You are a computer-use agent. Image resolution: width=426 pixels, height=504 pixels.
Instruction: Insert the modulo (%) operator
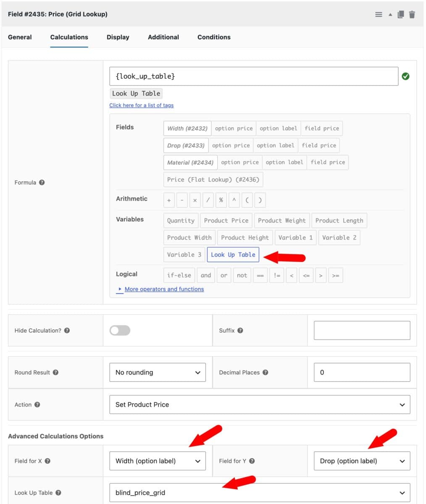(221, 200)
